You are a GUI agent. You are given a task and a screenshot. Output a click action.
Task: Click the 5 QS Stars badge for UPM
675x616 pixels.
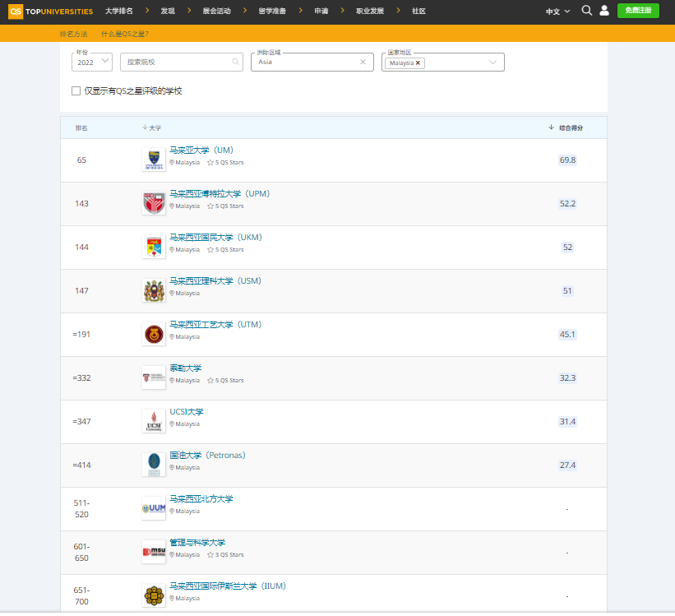coord(225,206)
